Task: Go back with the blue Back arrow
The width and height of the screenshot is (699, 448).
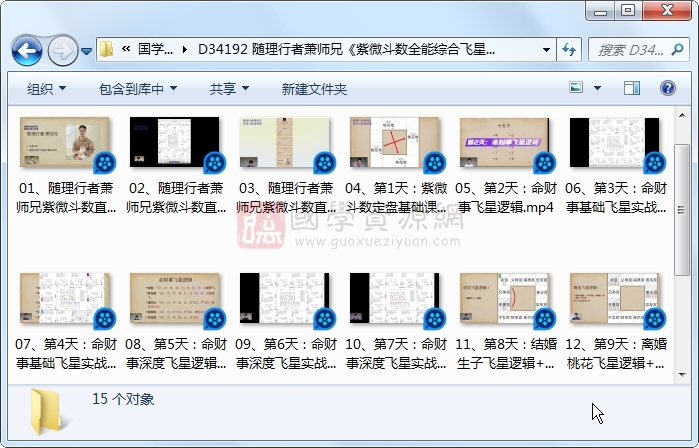Action: pyautogui.click(x=27, y=51)
